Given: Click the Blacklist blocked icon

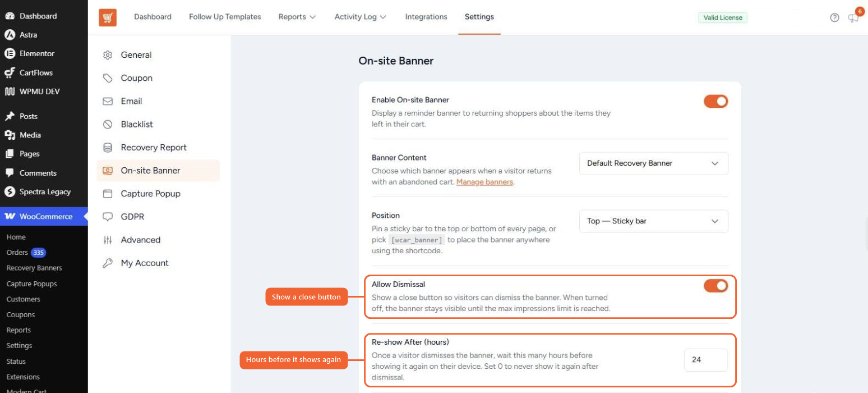Looking at the screenshot, I should pyautogui.click(x=108, y=124).
